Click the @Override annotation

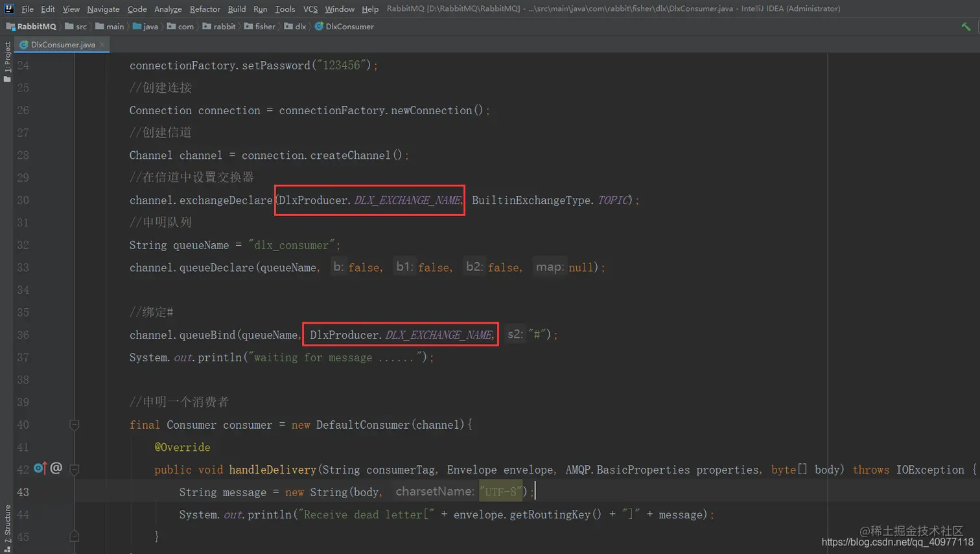coord(182,447)
